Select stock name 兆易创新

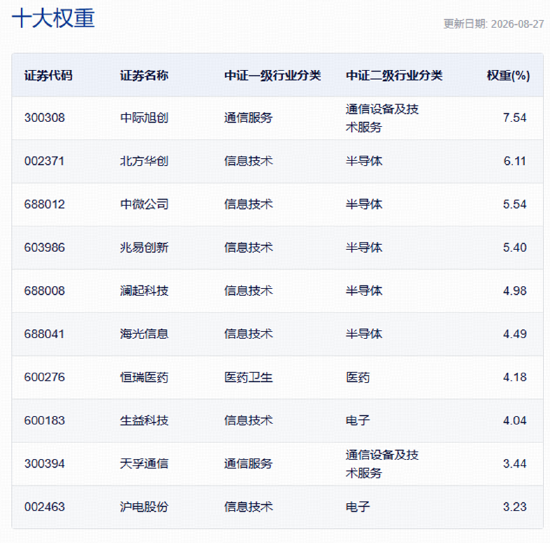pyautogui.click(x=144, y=248)
